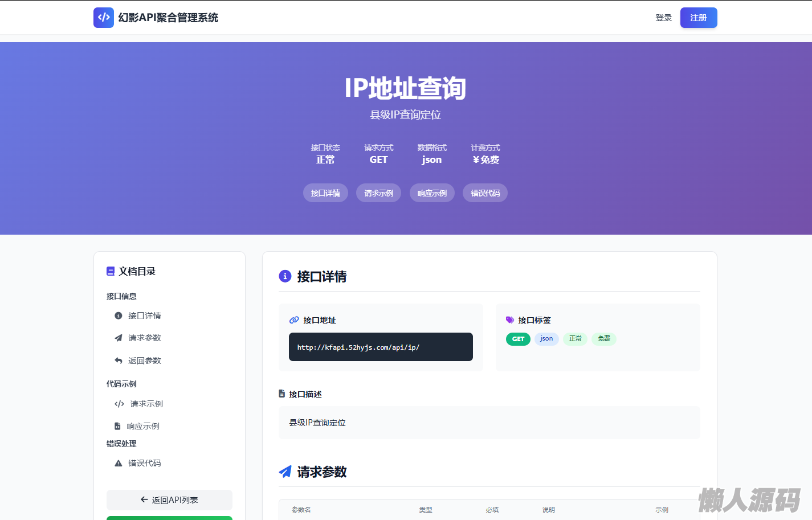Click the ¥免费 value under 计费方式

[x=485, y=160]
